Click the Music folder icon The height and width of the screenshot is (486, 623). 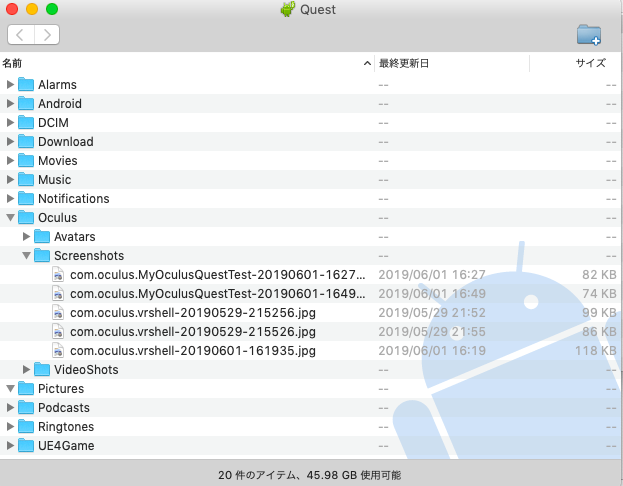[26, 180]
